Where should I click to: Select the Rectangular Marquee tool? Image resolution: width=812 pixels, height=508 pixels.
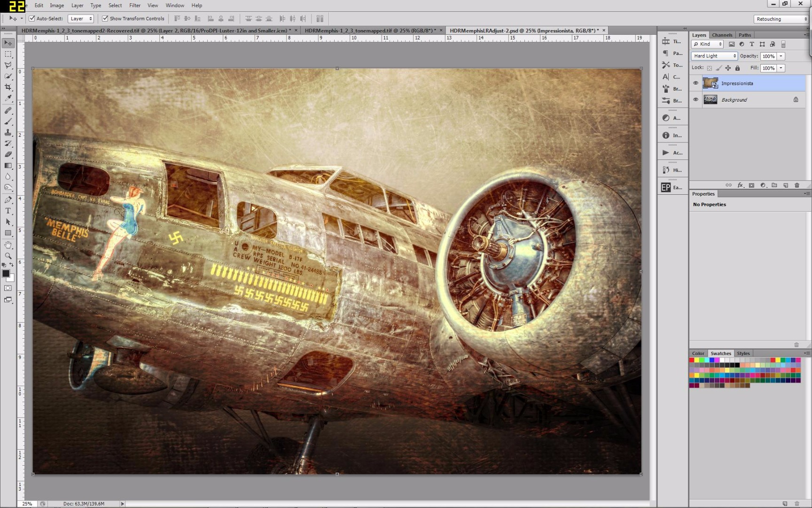click(x=8, y=54)
